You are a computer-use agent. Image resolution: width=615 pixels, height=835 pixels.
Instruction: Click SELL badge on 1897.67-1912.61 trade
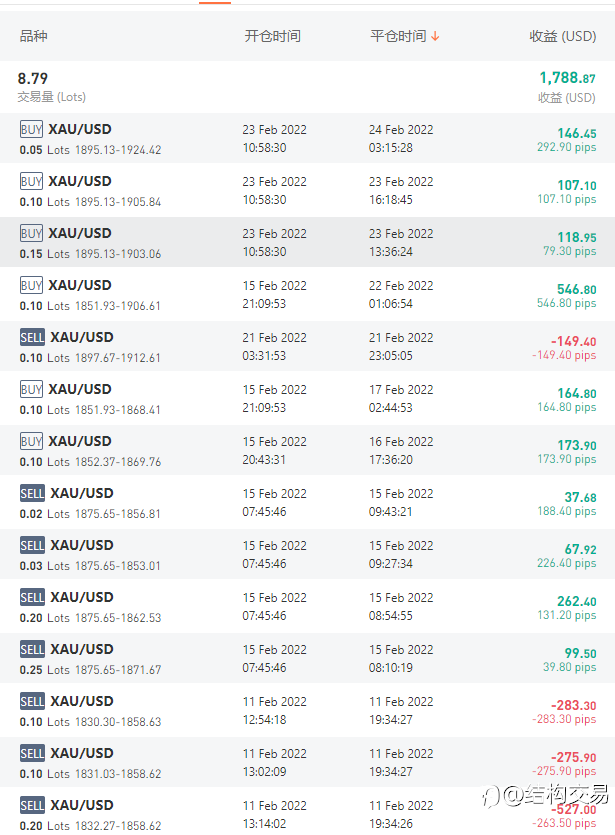click(32, 338)
